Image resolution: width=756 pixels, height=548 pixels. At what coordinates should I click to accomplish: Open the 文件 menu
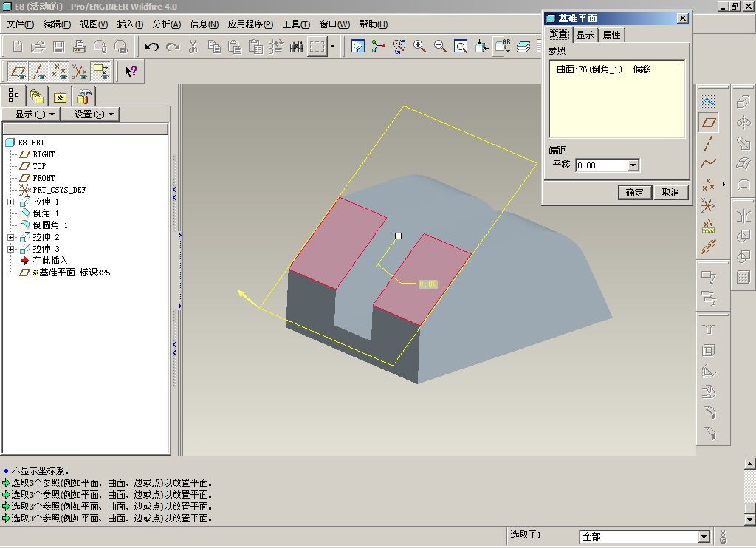pyautogui.click(x=20, y=24)
